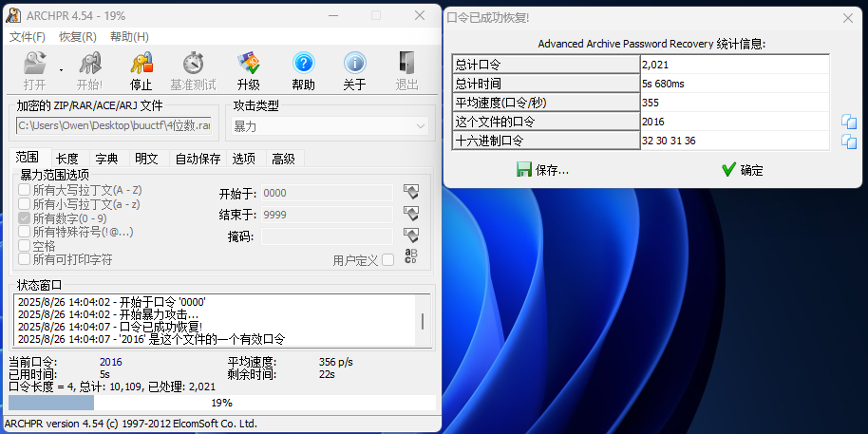Click the 剩余时间 value 22s
Viewport: 868px width, 434px height.
click(x=327, y=374)
